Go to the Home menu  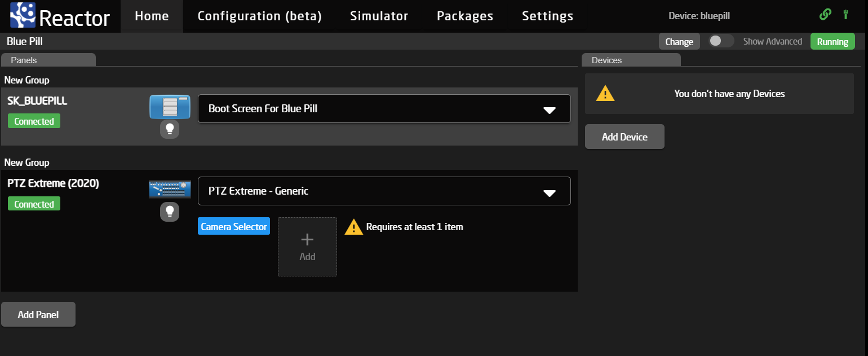(152, 16)
